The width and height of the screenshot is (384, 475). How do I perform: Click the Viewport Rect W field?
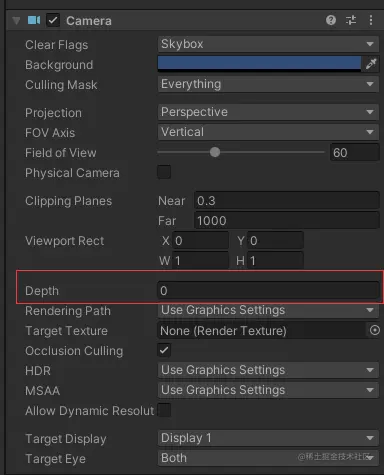click(x=200, y=260)
